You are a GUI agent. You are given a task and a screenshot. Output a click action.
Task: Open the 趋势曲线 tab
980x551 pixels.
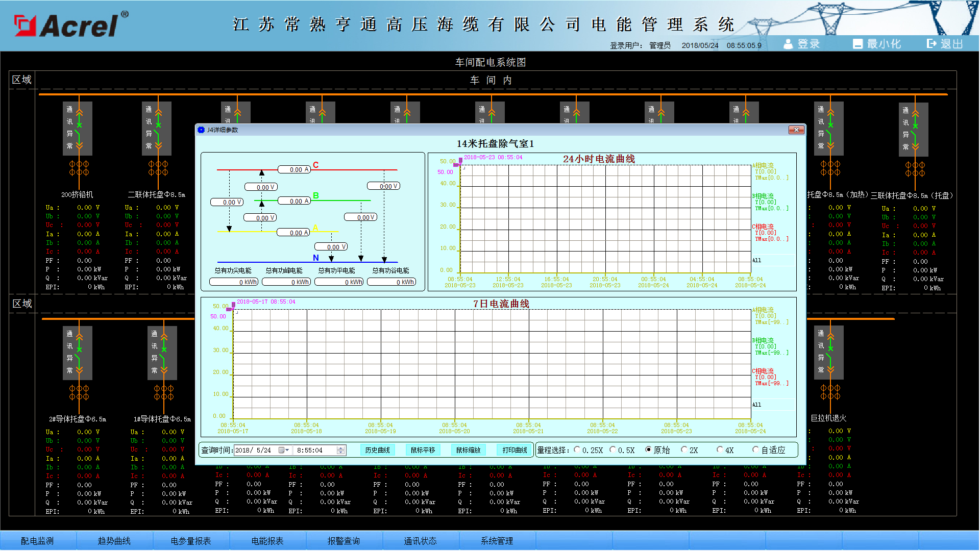tap(114, 541)
